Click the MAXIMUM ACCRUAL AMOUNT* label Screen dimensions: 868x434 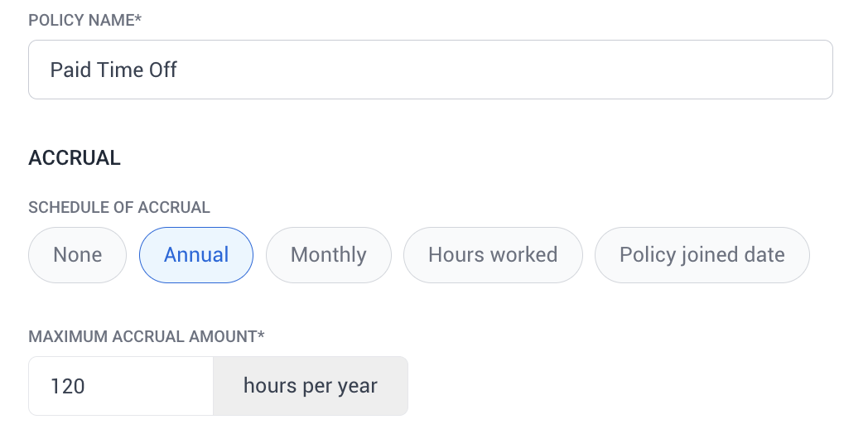click(x=147, y=336)
